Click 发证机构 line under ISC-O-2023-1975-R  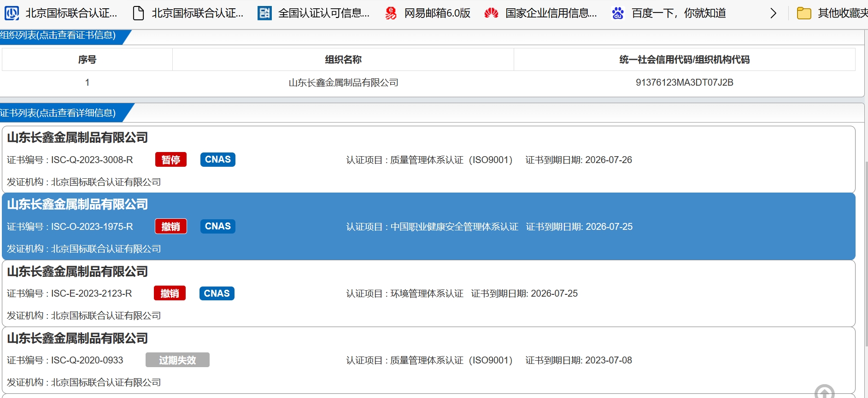84,249
